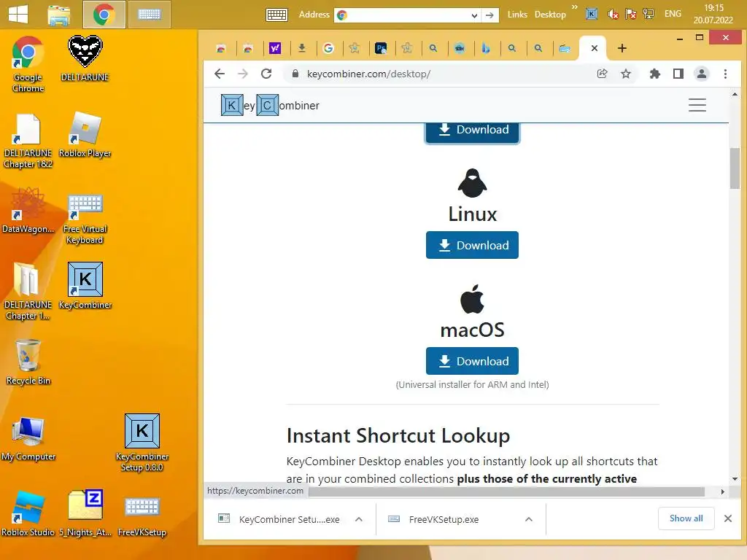Open the Chrome profile avatar menu
The height and width of the screenshot is (560, 747).
click(701, 74)
